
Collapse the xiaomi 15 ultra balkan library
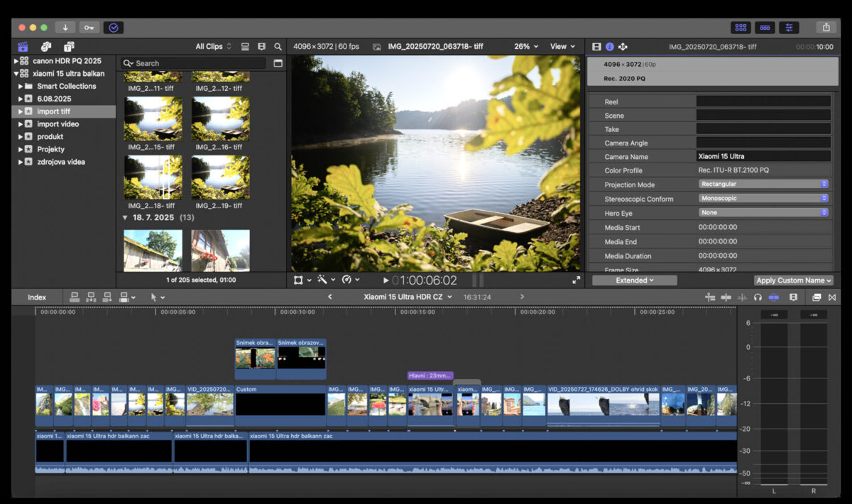coord(16,74)
